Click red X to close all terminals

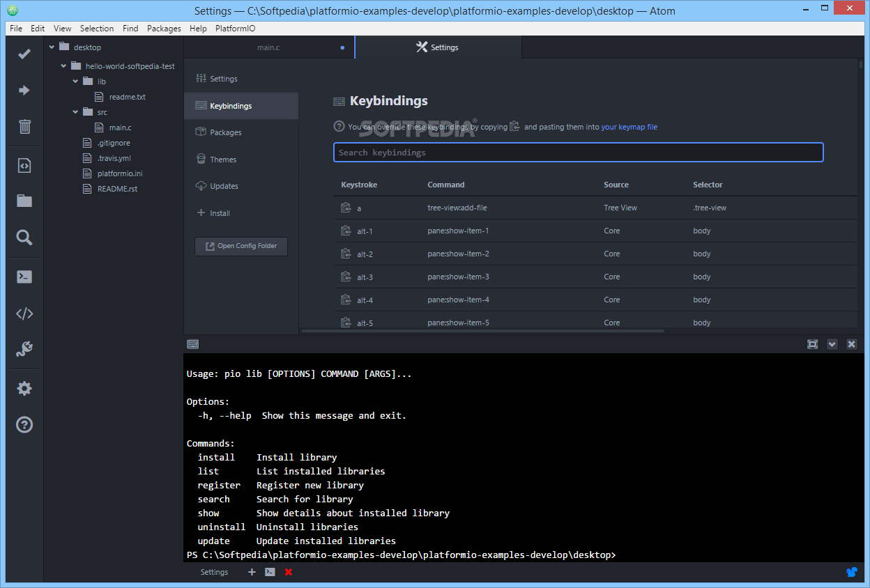pyautogui.click(x=289, y=572)
